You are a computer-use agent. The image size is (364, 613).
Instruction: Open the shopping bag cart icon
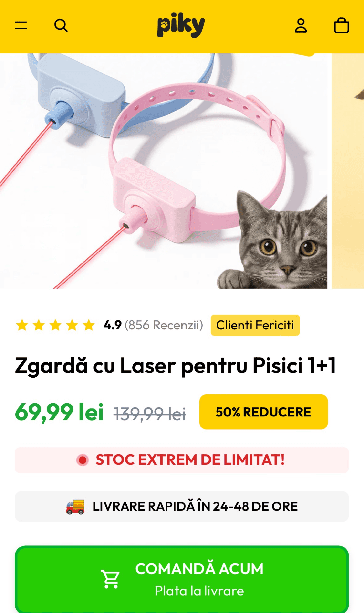[x=342, y=25]
